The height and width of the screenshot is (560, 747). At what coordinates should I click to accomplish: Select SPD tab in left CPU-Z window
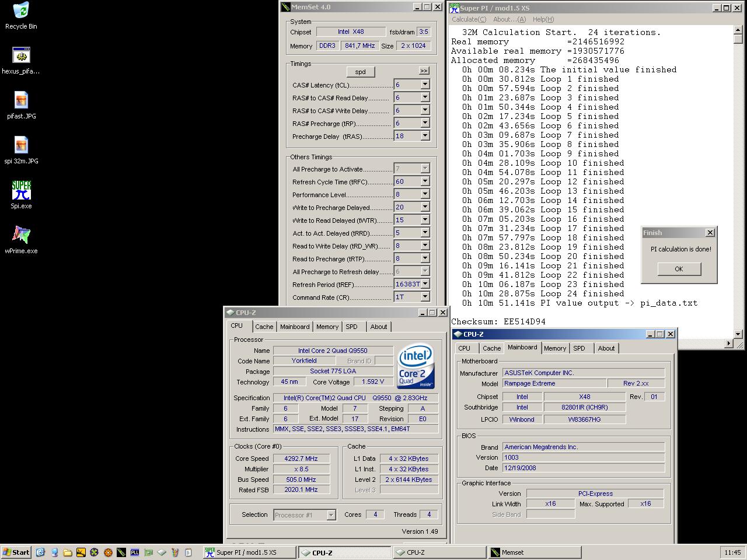click(x=351, y=327)
